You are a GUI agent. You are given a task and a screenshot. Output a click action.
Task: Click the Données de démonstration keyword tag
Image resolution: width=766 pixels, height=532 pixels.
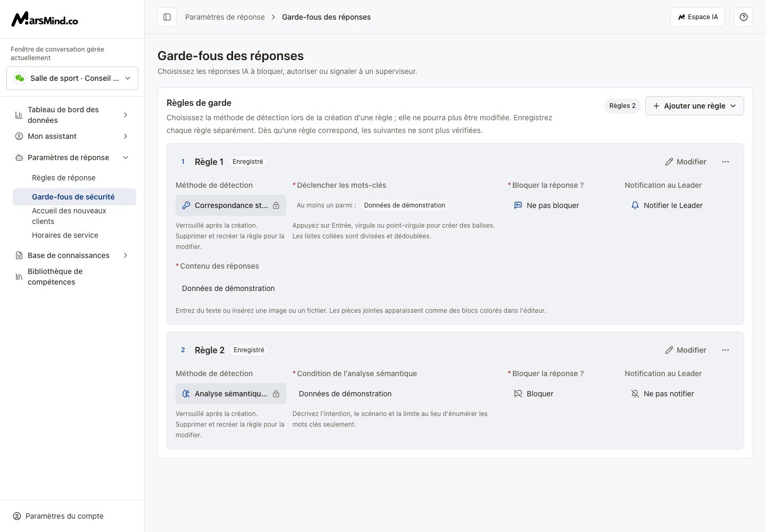point(405,205)
